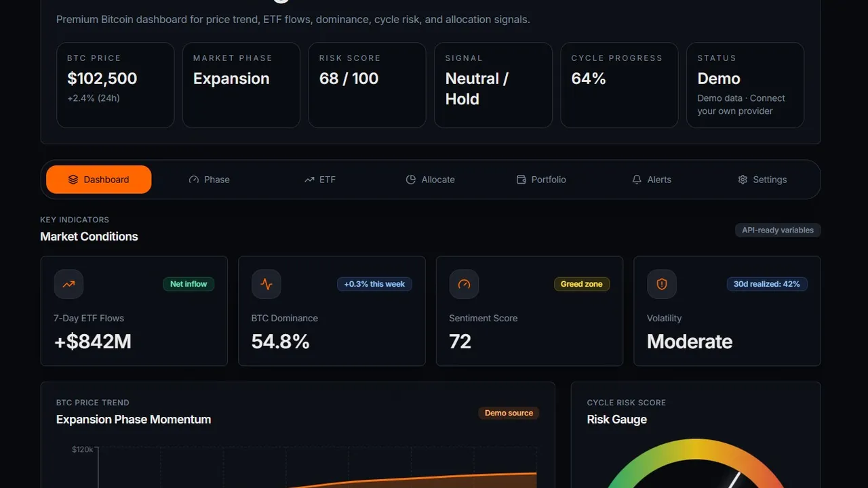Click the 30d realized: 42% badge
The image size is (868, 488).
(766, 284)
